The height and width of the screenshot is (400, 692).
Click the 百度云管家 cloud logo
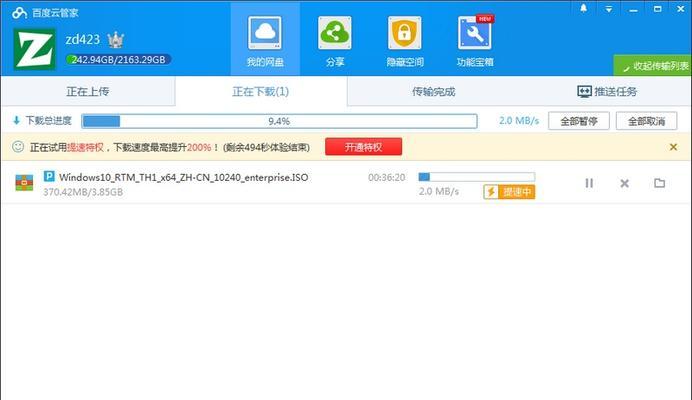tap(19, 13)
